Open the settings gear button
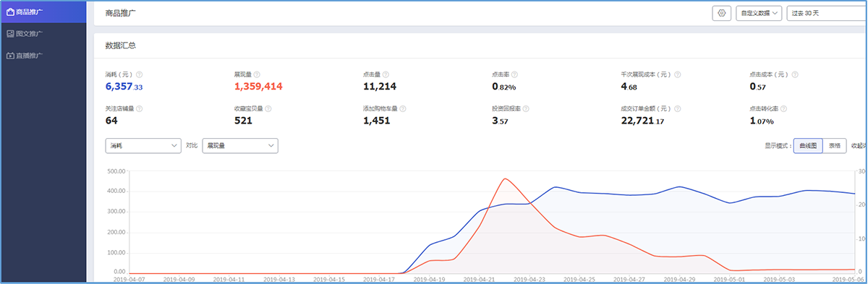This screenshot has height=284, width=868. coord(721,13)
